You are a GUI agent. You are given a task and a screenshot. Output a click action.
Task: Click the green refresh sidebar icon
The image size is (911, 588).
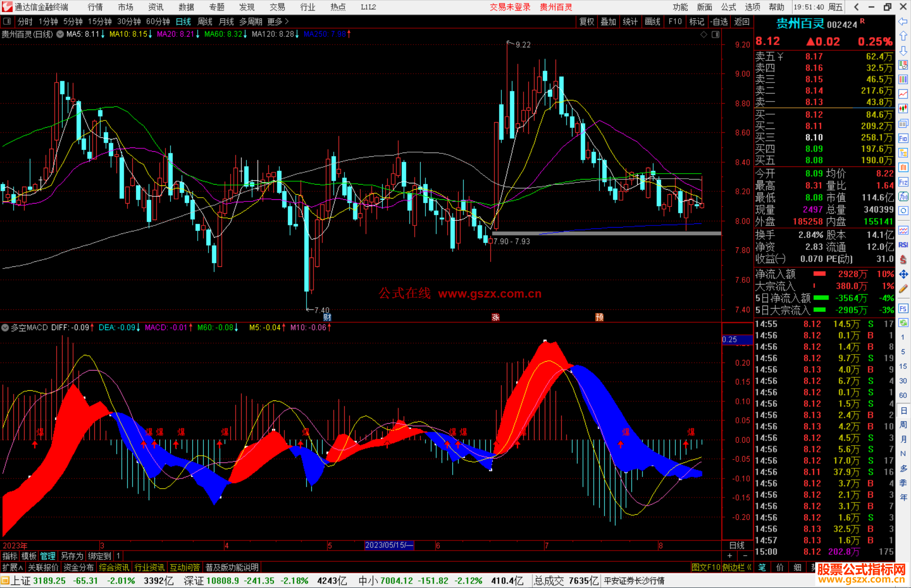(x=903, y=323)
